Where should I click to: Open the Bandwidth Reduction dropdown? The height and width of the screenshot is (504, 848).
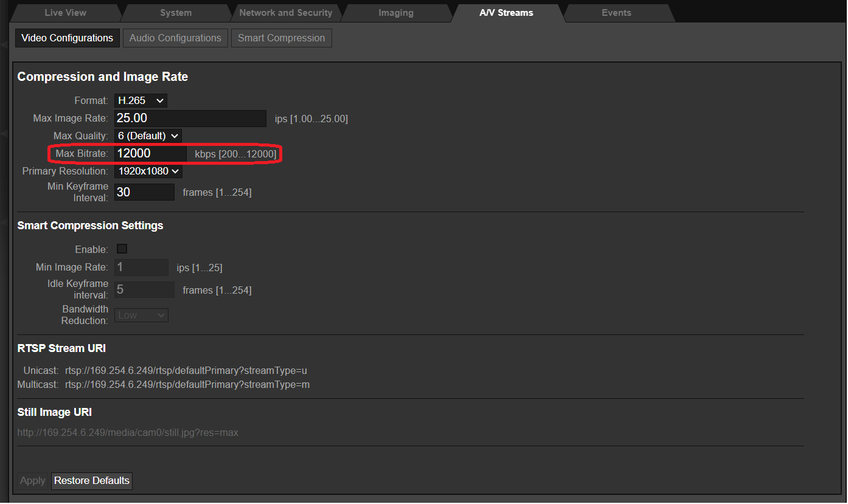tap(141, 315)
